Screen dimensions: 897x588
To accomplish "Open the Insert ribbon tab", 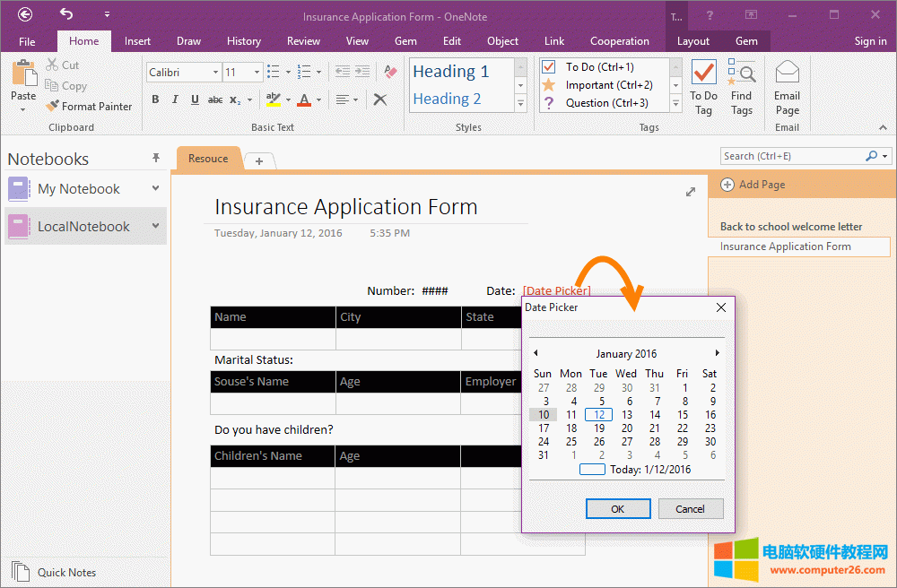I will point(137,41).
